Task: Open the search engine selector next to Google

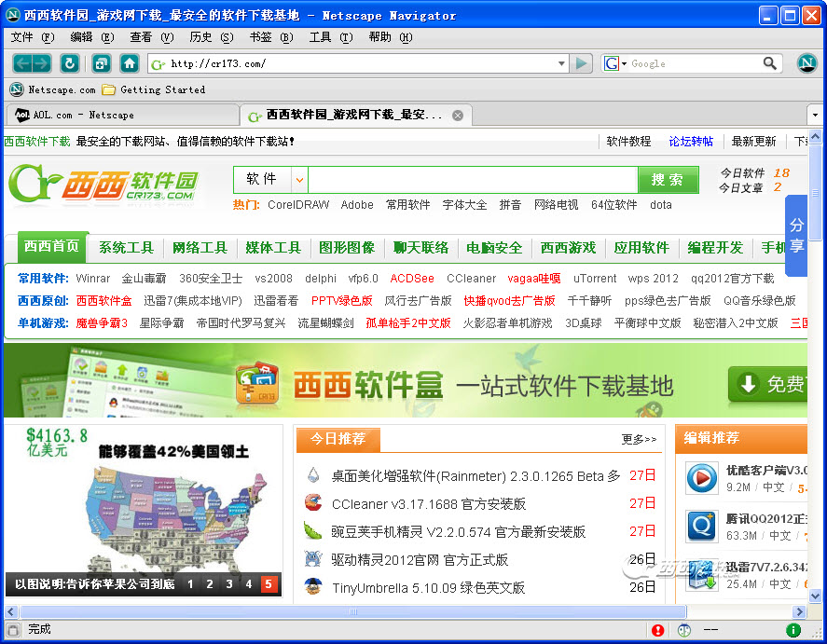Action: click(x=615, y=63)
